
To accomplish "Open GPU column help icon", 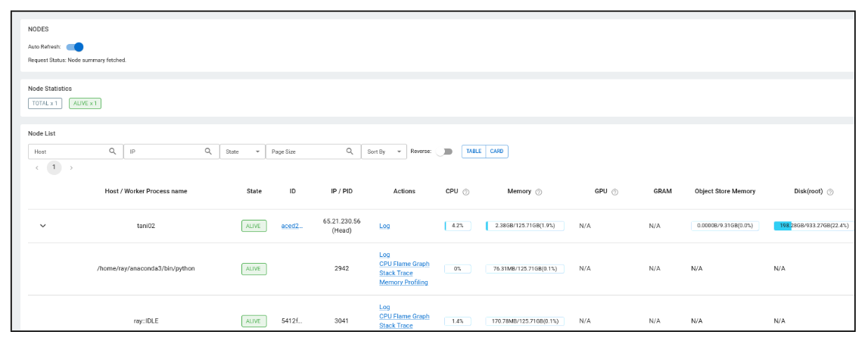I will (x=614, y=192).
